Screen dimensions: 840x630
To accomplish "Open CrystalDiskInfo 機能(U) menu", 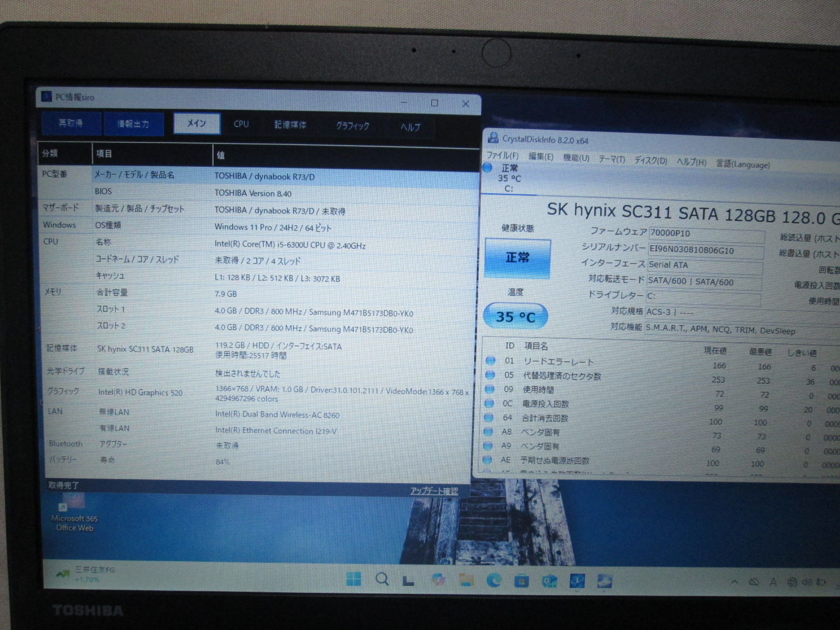I will 576,158.
